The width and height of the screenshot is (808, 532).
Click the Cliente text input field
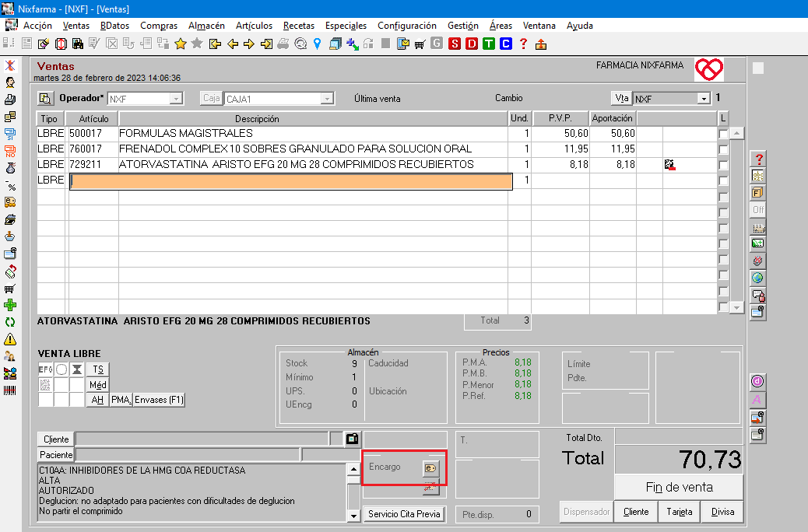click(x=202, y=439)
